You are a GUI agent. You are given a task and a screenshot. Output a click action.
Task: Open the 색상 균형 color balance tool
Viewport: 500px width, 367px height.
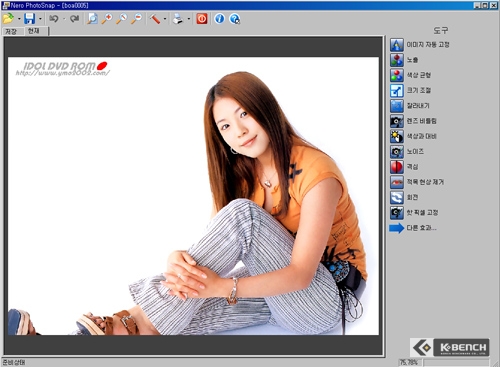coord(411,75)
